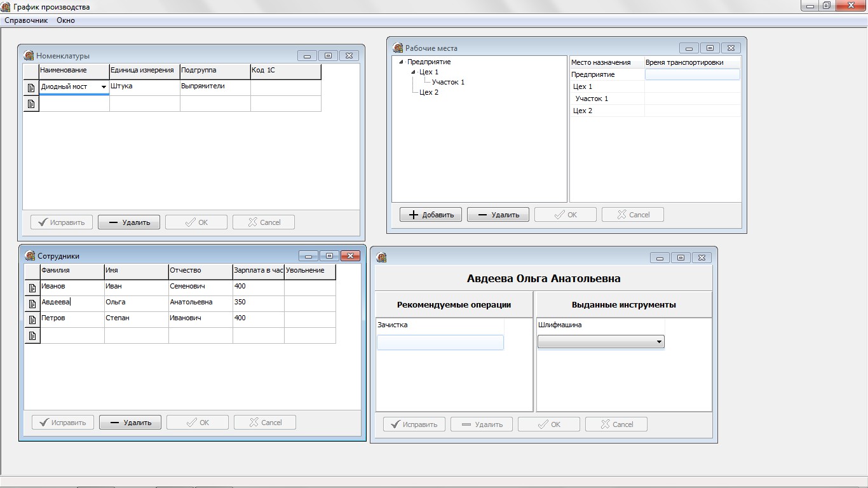Click row icon next to Авдеева
The image size is (868, 488).
pos(32,304)
